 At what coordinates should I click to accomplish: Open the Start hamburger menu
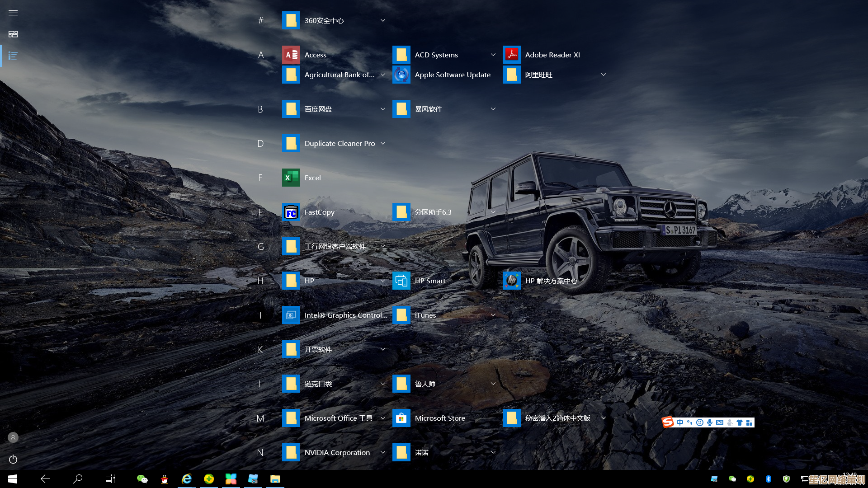13,13
